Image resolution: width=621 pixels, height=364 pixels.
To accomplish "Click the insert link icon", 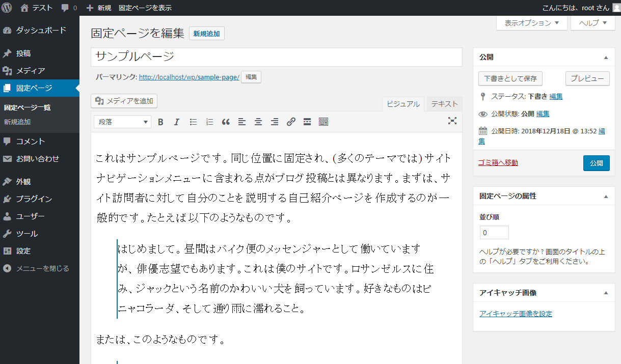I will [x=291, y=122].
